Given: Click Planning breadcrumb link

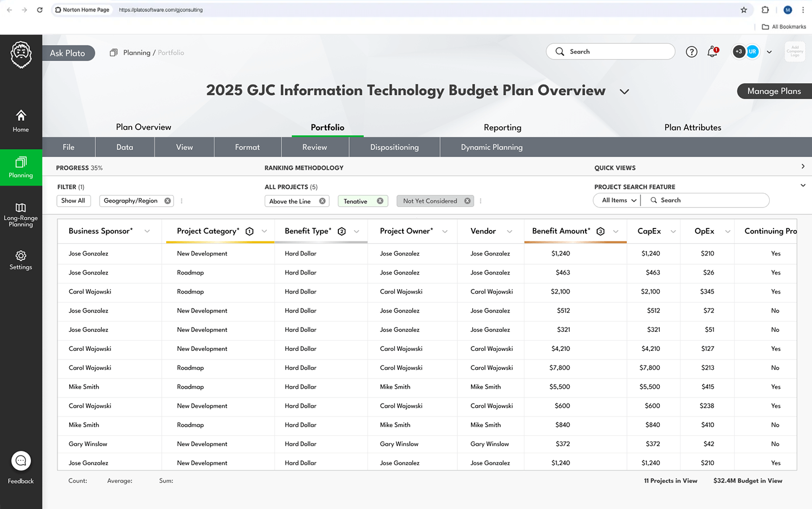Looking at the screenshot, I should 137,53.
